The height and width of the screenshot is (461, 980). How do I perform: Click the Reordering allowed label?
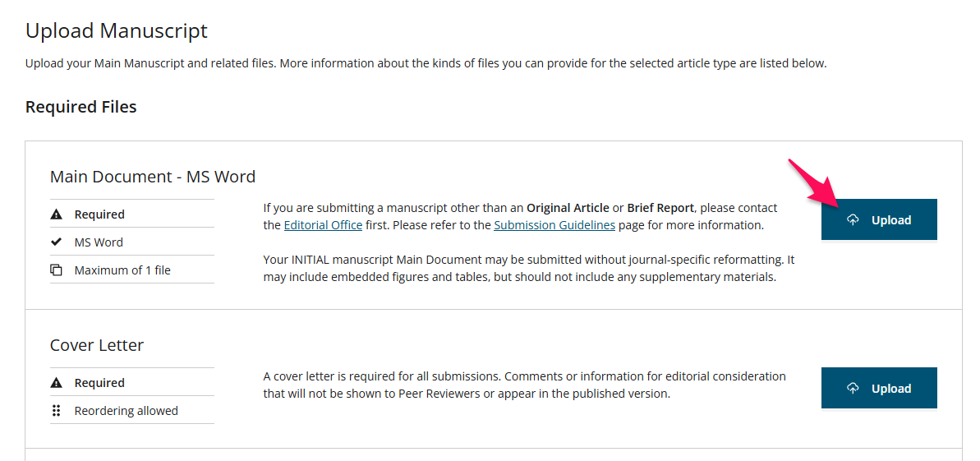[x=127, y=411]
